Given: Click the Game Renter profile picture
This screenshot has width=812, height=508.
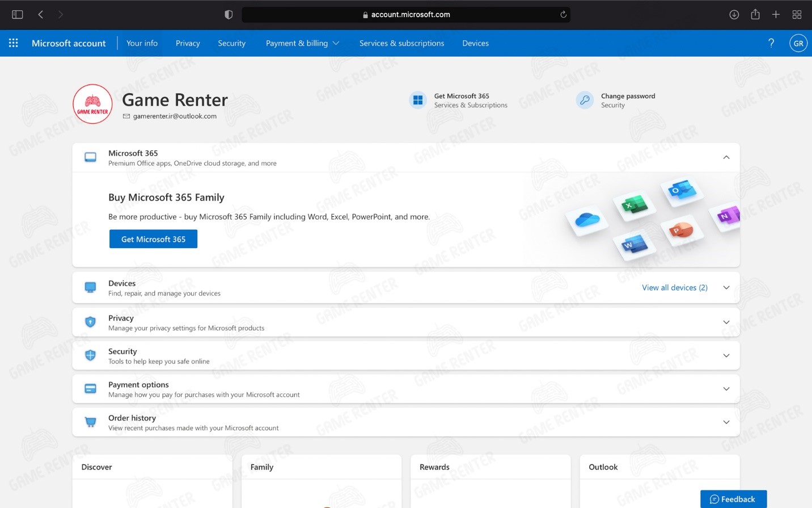Looking at the screenshot, I should 92,104.
